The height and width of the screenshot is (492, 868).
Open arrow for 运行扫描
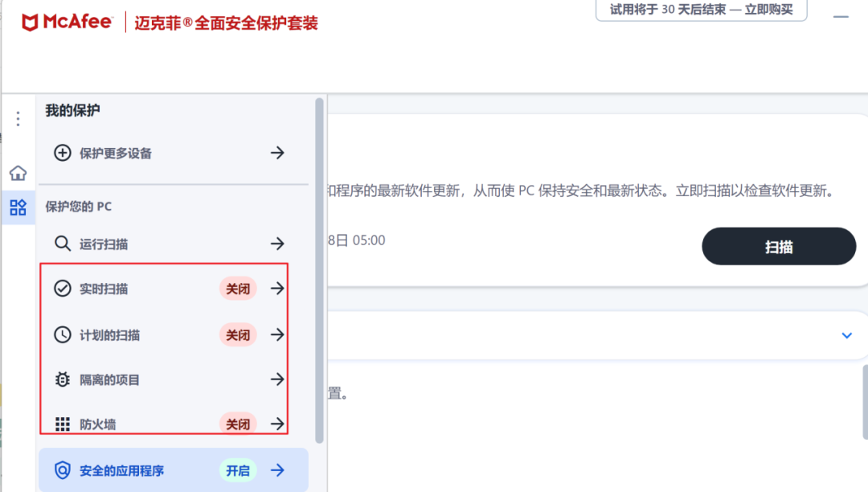[277, 244]
